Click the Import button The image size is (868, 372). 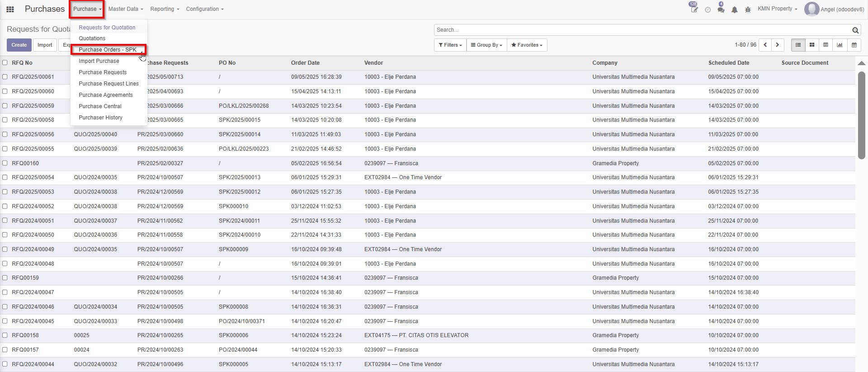[x=45, y=45]
